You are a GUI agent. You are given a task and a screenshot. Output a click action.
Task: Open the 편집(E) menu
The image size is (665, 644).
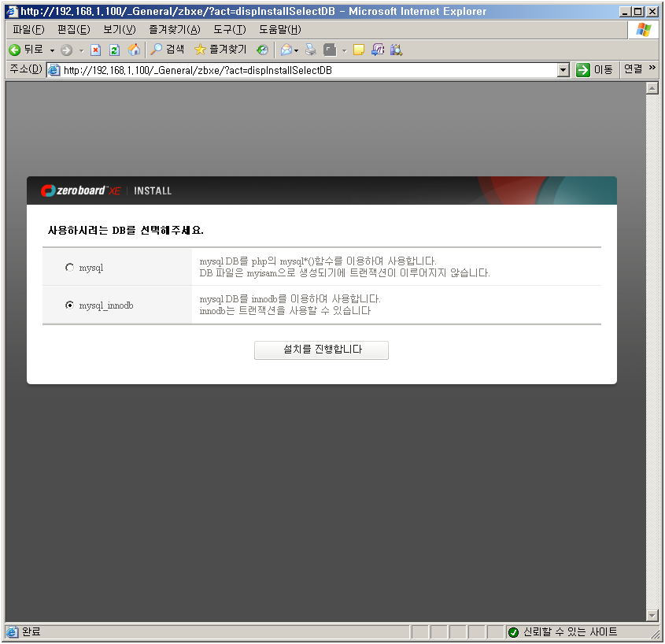[74, 29]
